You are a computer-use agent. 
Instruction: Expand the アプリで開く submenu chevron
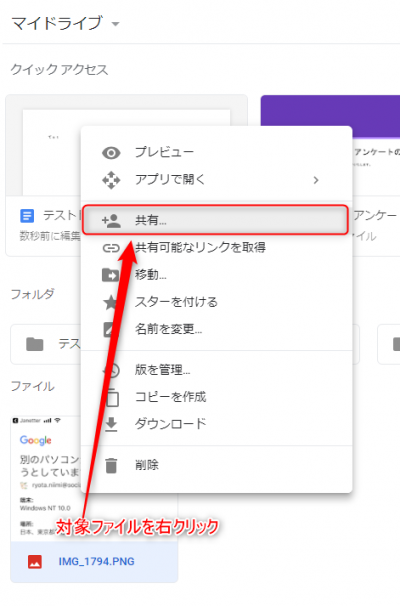coord(316,180)
